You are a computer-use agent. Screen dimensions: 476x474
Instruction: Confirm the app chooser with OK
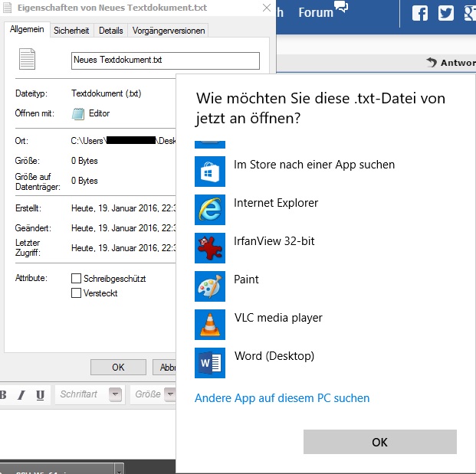click(x=379, y=442)
